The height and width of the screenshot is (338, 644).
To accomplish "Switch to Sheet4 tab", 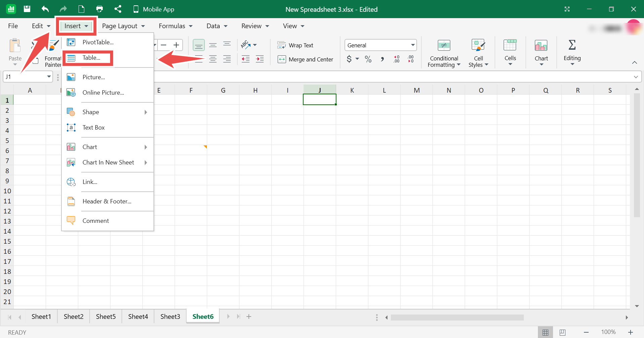I will [138, 317].
